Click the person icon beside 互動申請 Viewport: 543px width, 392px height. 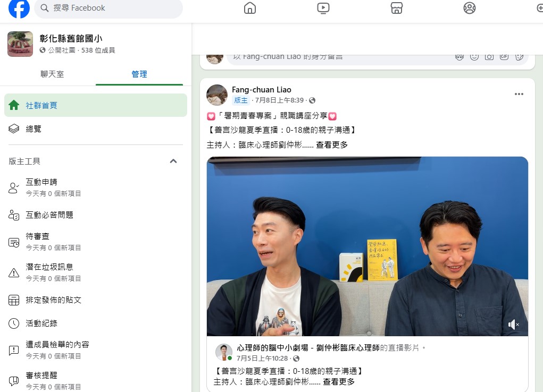coord(13,188)
